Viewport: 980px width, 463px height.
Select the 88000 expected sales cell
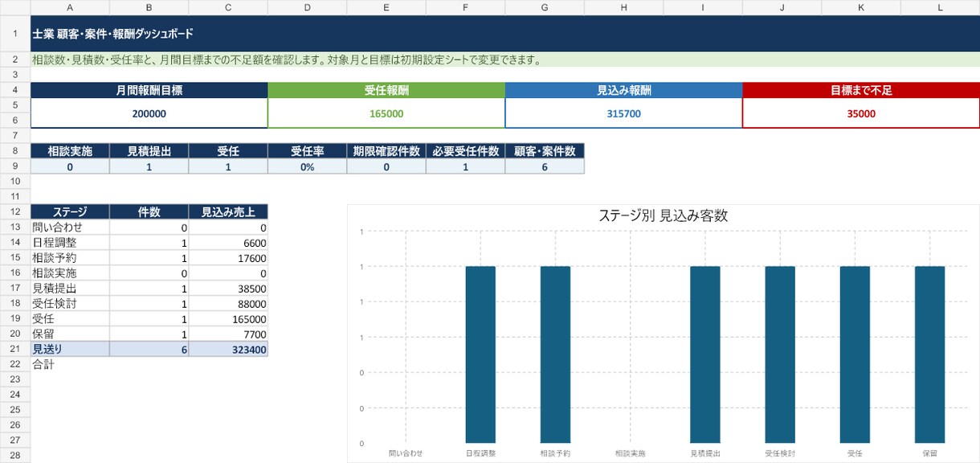(x=228, y=304)
